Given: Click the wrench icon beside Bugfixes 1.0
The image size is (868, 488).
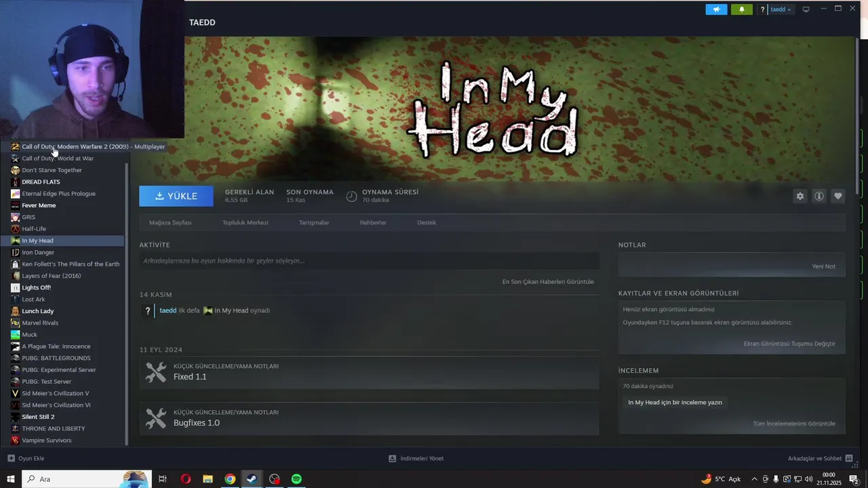Looking at the screenshot, I should [x=156, y=418].
